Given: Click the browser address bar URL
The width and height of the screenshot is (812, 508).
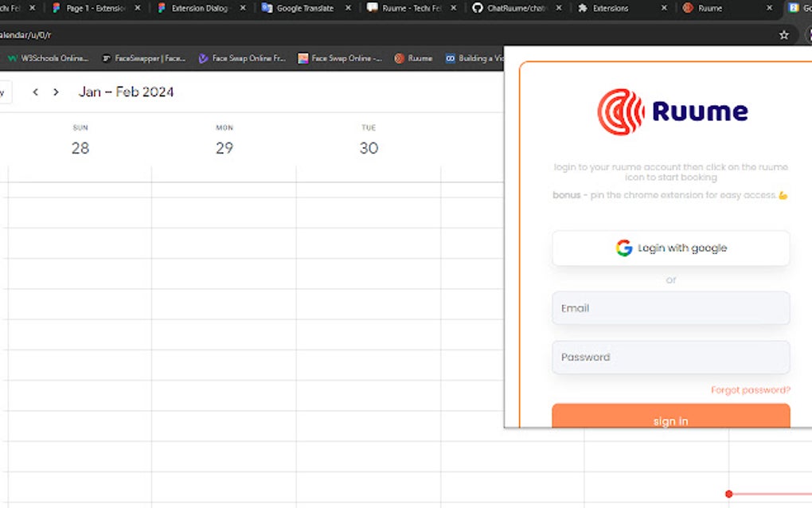Looking at the screenshot, I should (26, 35).
